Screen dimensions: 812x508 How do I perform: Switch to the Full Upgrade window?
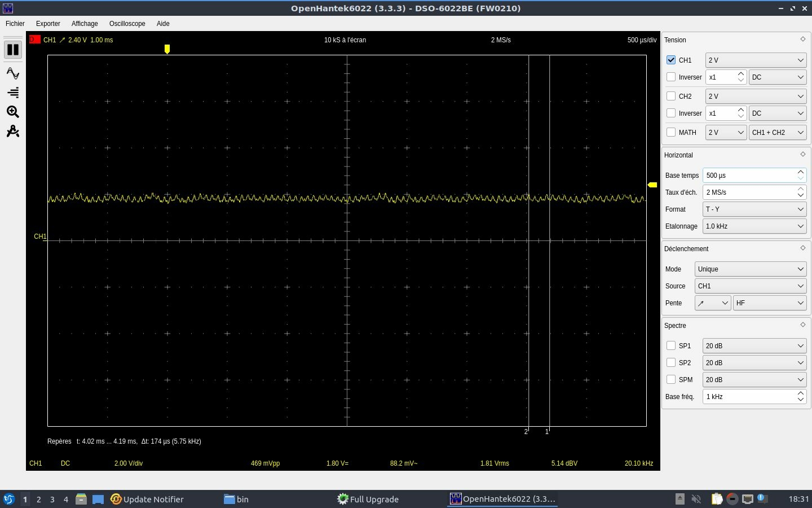(368, 499)
